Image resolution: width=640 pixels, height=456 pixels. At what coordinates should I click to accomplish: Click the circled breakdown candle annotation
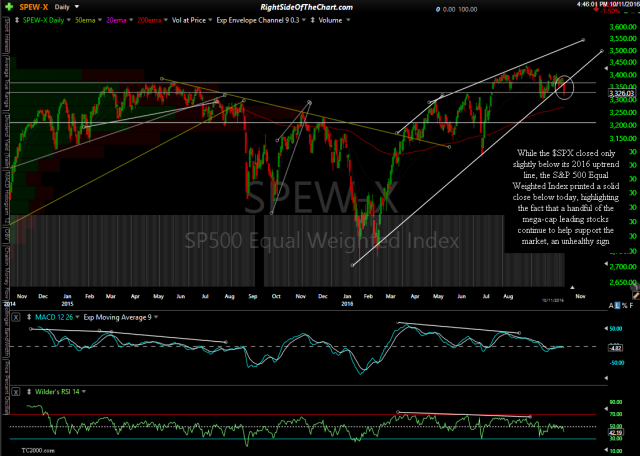[564, 87]
